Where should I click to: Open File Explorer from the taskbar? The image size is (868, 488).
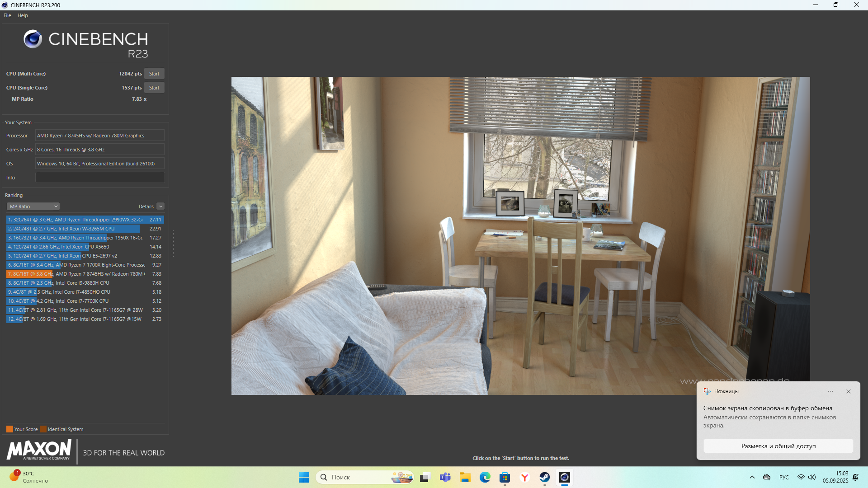click(465, 477)
